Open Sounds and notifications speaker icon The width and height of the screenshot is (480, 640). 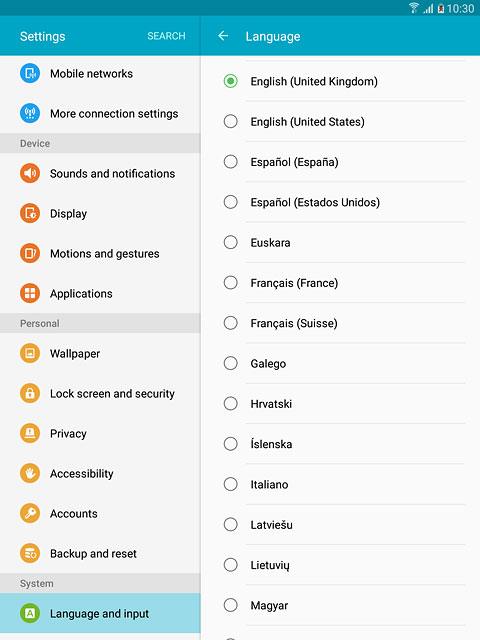30,173
